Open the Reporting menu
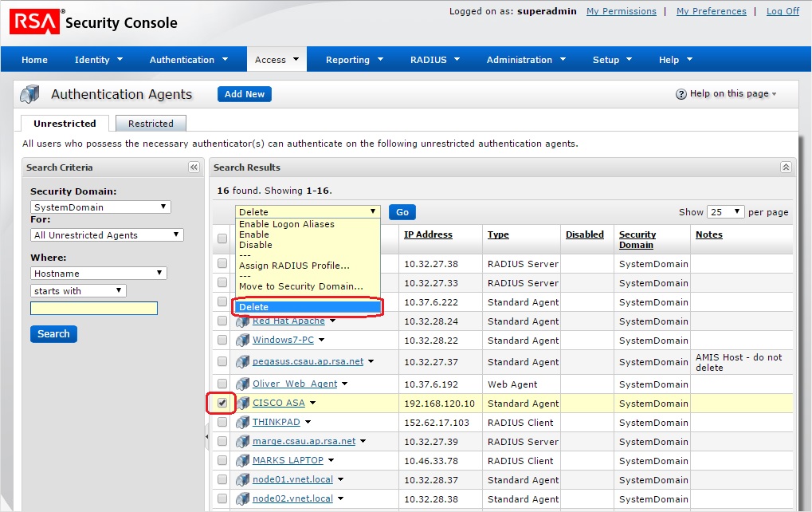The width and height of the screenshot is (812, 512). click(355, 60)
